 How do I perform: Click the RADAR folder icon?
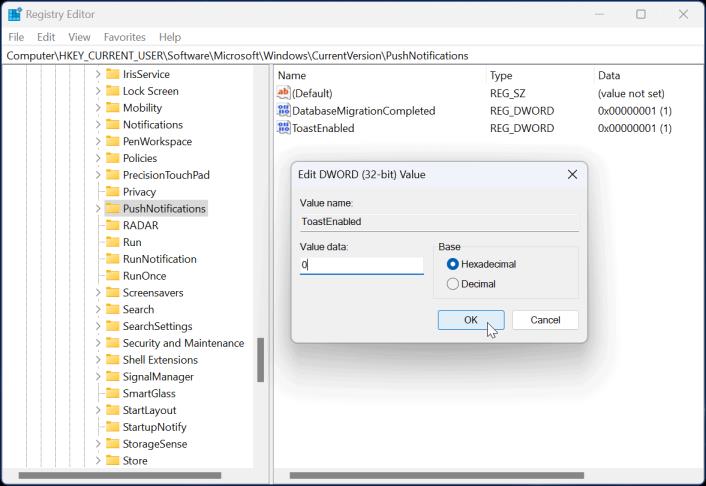pos(113,225)
